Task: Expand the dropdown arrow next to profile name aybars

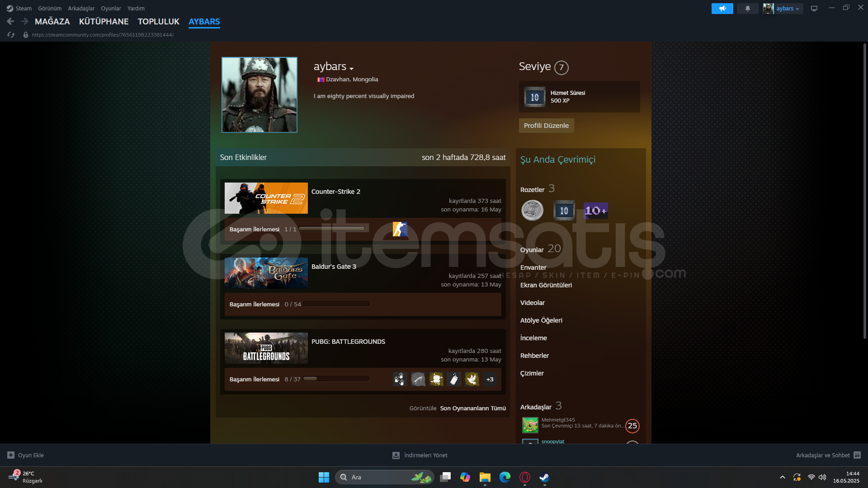Action: point(351,69)
